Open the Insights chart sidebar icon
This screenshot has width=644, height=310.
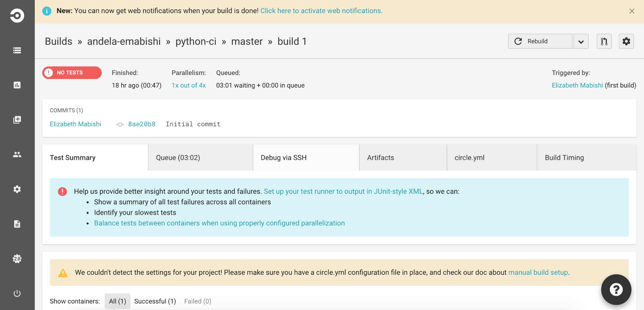[x=17, y=85]
